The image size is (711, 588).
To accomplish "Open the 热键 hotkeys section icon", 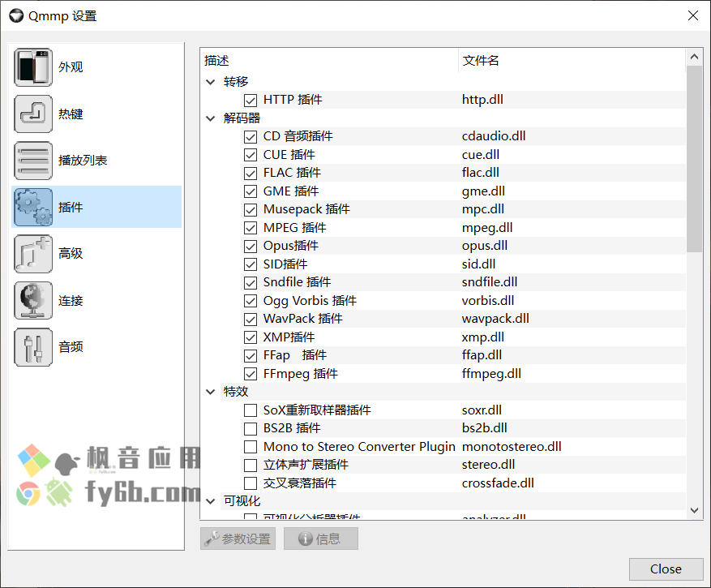I will pyautogui.click(x=33, y=114).
